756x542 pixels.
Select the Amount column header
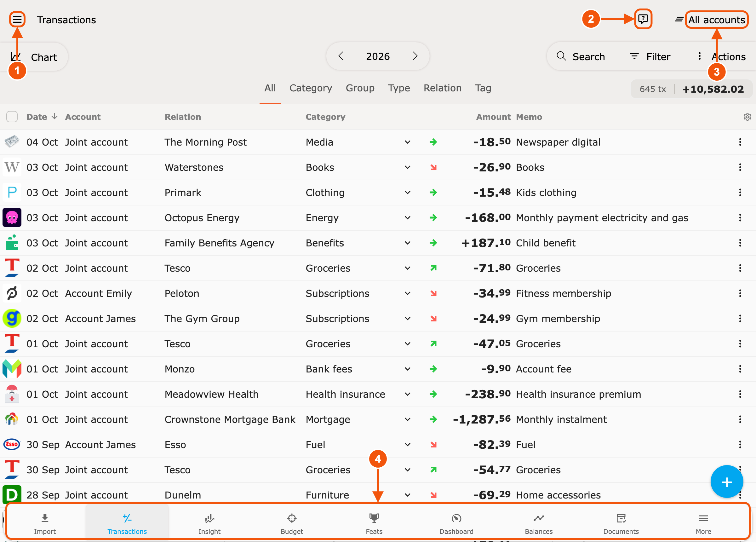pos(493,117)
